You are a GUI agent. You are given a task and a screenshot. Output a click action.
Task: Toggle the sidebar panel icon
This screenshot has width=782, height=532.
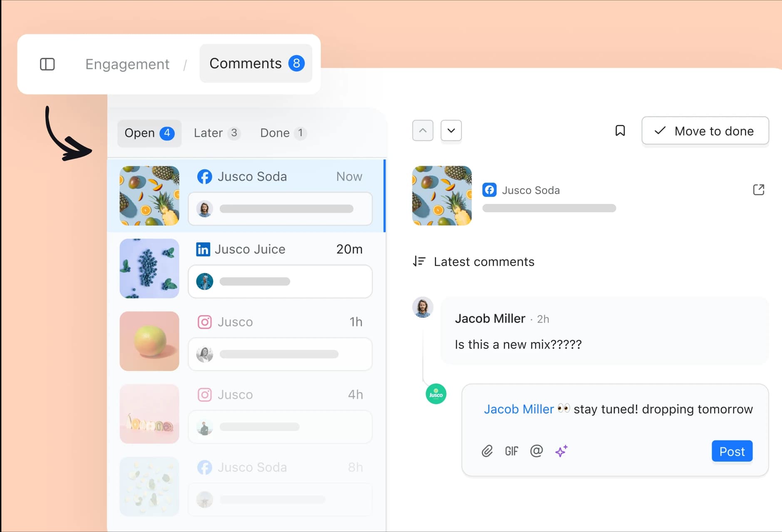pyautogui.click(x=47, y=64)
